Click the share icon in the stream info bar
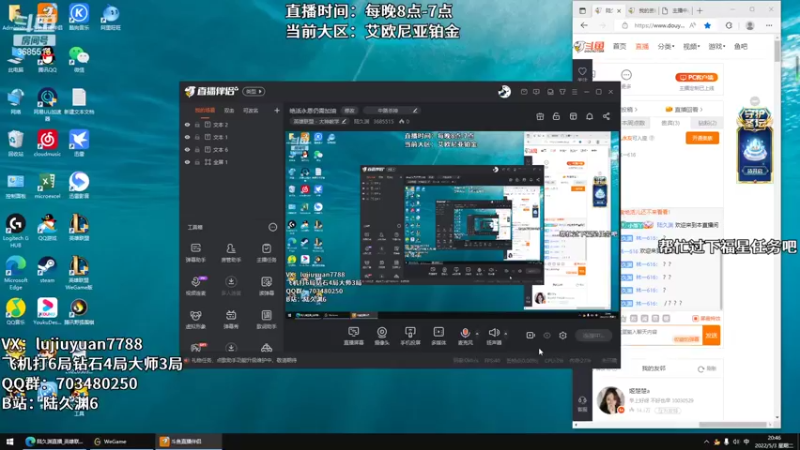This screenshot has height=450, width=800. pyautogui.click(x=606, y=116)
